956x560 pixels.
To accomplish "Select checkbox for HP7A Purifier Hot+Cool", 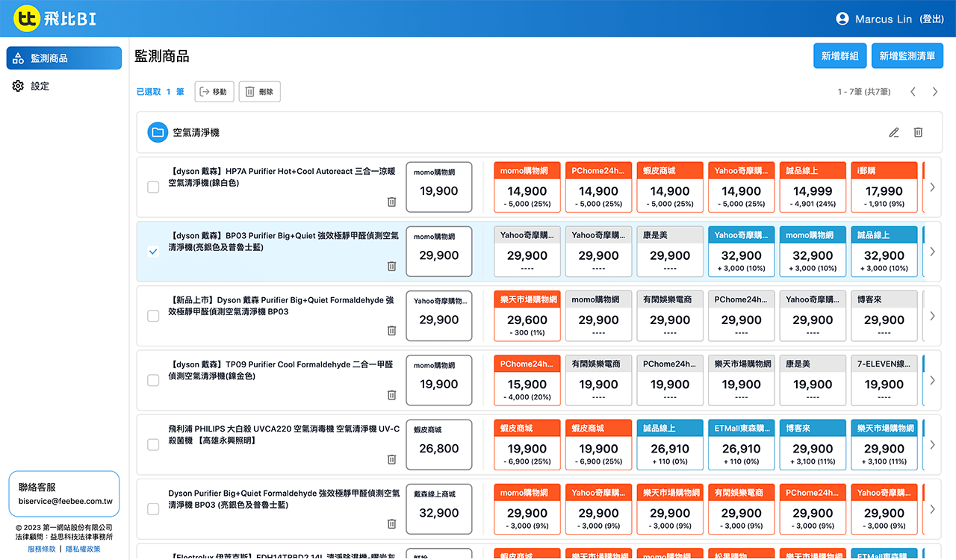I will (153, 187).
